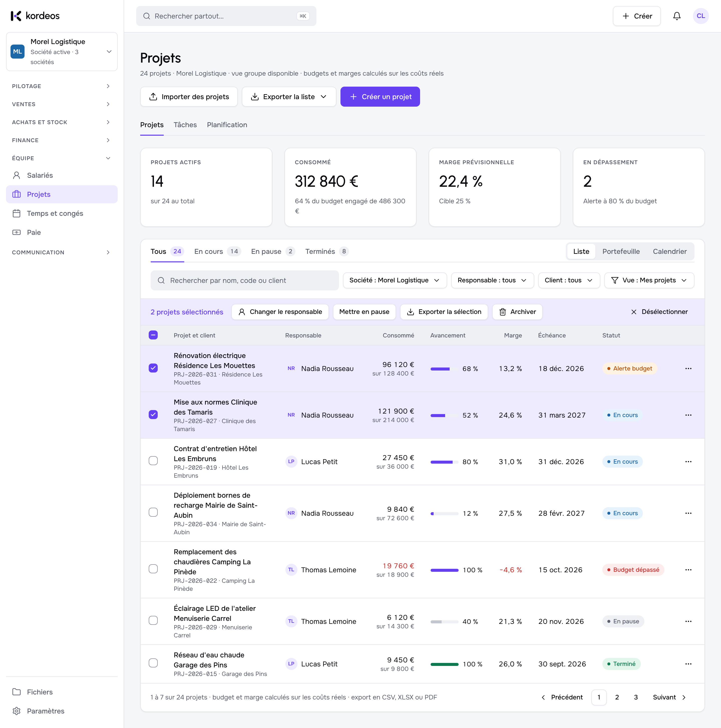This screenshot has width=721, height=728.
Task: Open Salariés in the sidebar
Action: (x=62, y=175)
